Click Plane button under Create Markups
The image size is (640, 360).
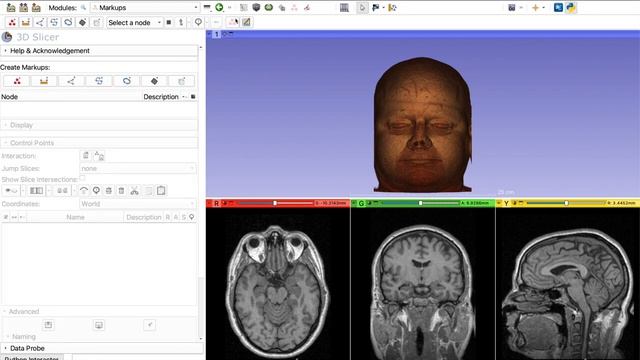[154, 81]
